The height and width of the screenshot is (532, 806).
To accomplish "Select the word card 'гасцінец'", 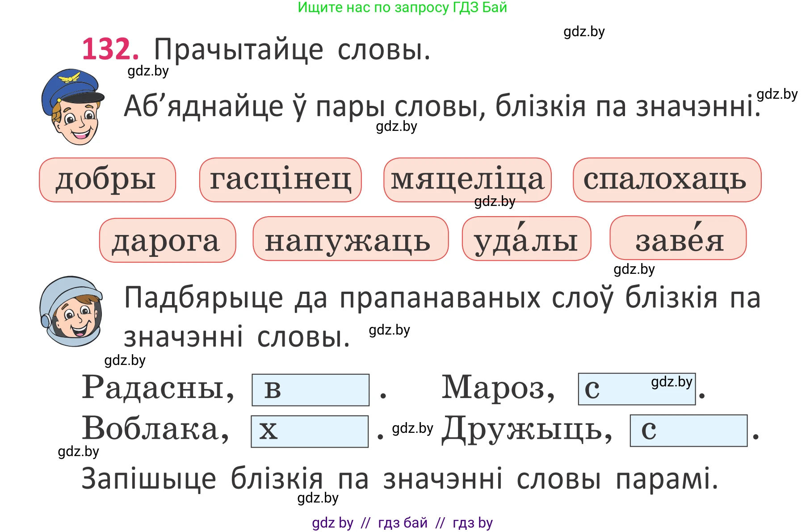I will point(280,180).
